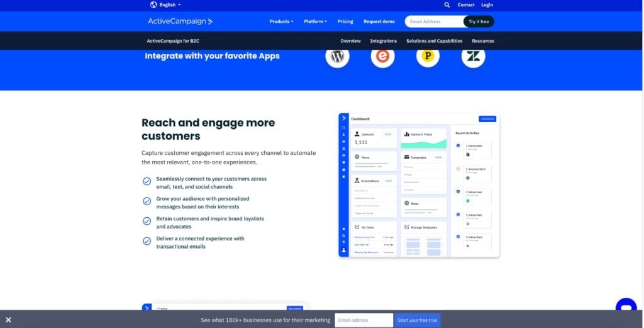This screenshot has height=328, width=644.
Task: Click the checkmark beside 'Seamlessly connect'
Action: 147,181
